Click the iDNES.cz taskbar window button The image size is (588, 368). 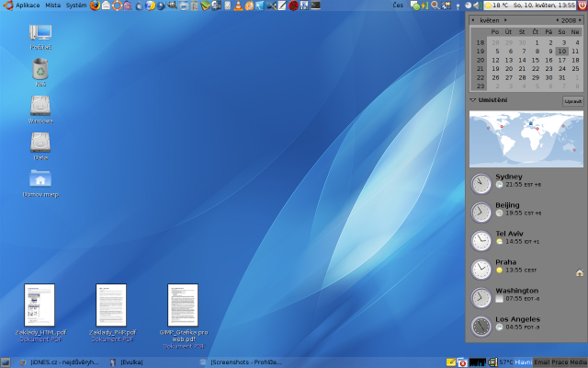click(60, 362)
